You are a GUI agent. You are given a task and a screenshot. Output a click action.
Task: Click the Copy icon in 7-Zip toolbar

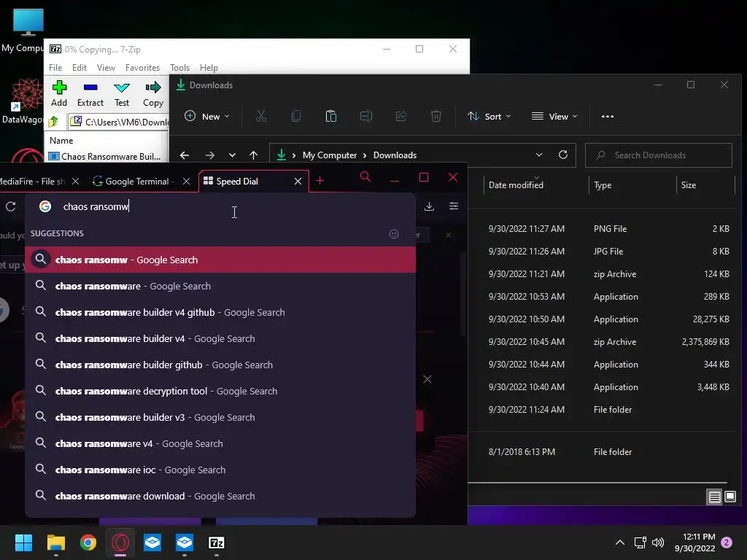coord(153,93)
